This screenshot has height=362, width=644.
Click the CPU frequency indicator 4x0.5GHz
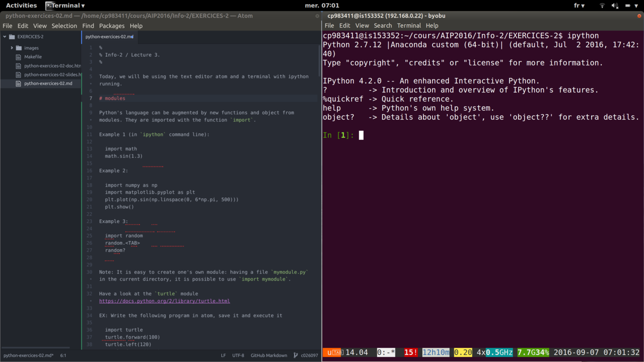coord(496,352)
